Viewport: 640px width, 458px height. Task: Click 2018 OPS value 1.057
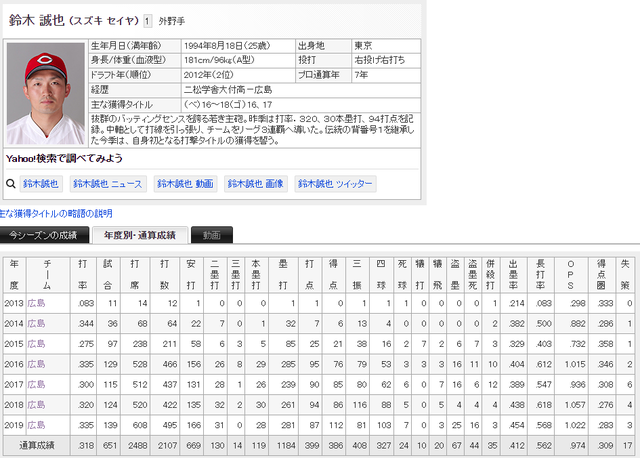(575, 405)
